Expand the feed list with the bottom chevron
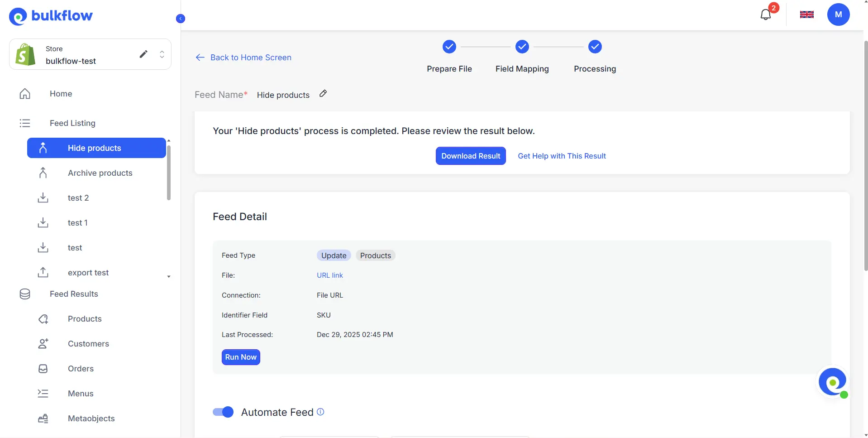Screen dimensions: 868x438 [x=168, y=276]
